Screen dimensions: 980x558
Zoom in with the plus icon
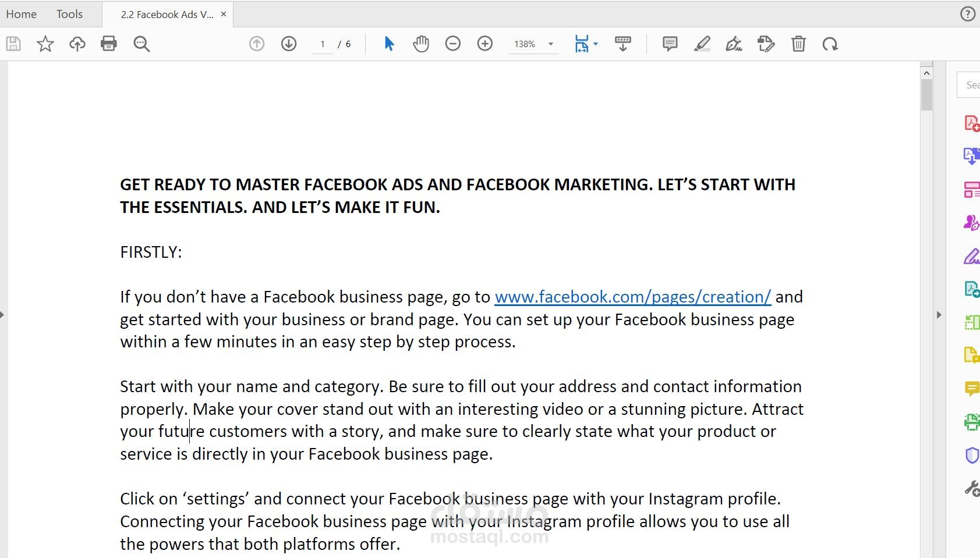pos(485,44)
